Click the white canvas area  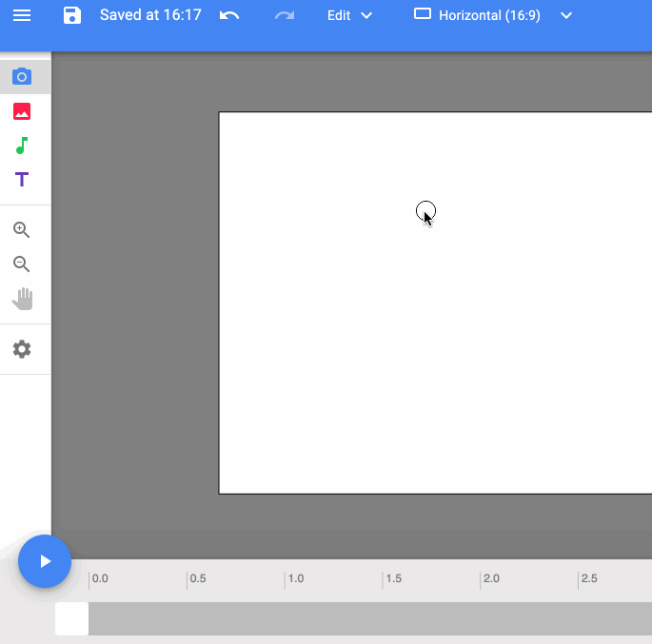click(435, 302)
